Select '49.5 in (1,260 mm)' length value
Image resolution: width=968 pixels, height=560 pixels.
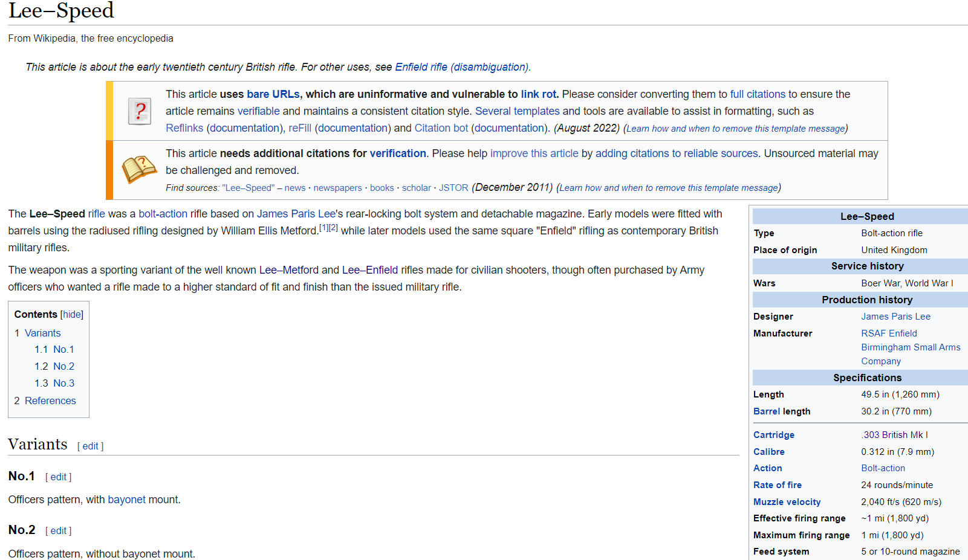(901, 394)
